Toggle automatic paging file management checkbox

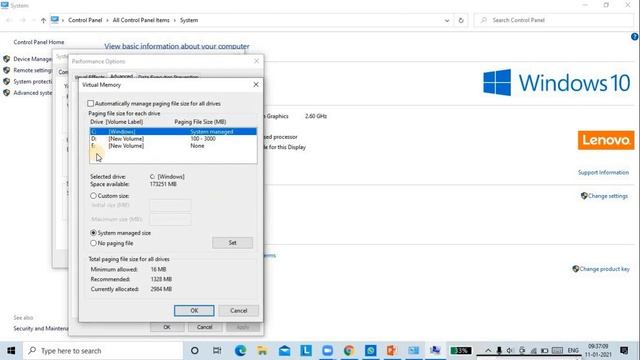pyautogui.click(x=91, y=104)
